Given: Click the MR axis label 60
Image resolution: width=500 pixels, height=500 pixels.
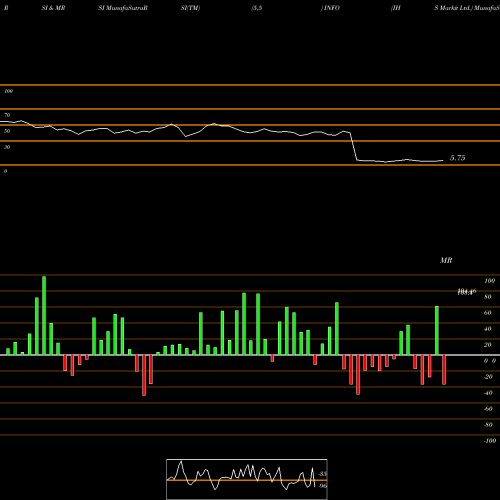Looking at the screenshot, I should (488, 313).
